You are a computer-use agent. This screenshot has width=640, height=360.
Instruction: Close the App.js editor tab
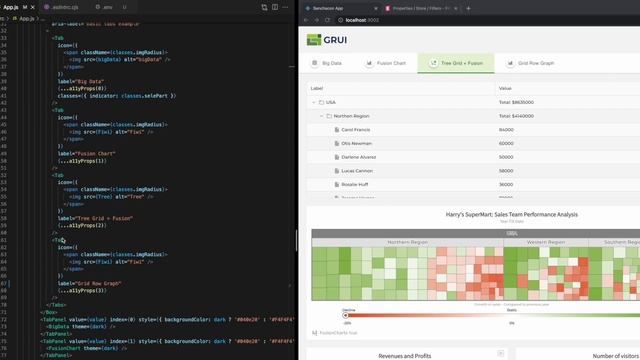tap(33, 7)
